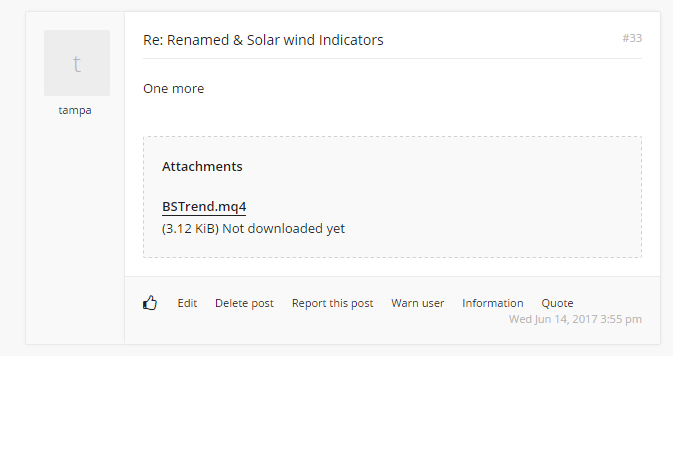Open tampa's avatar with letter t
The height and width of the screenshot is (460, 673).
(x=77, y=63)
